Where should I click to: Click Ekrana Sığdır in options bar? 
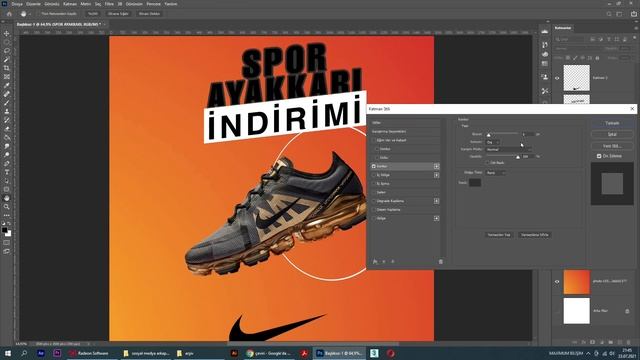(118, 14)
